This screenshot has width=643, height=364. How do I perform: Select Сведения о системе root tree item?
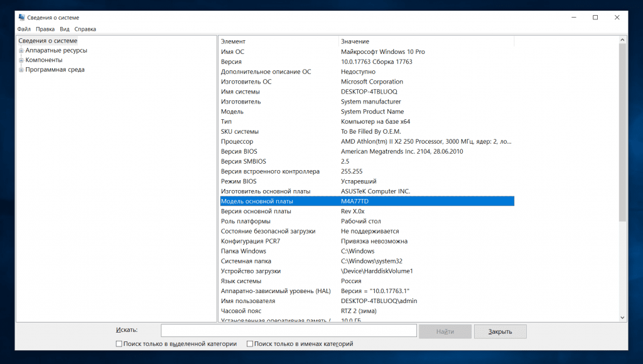[x=48, y=41]
